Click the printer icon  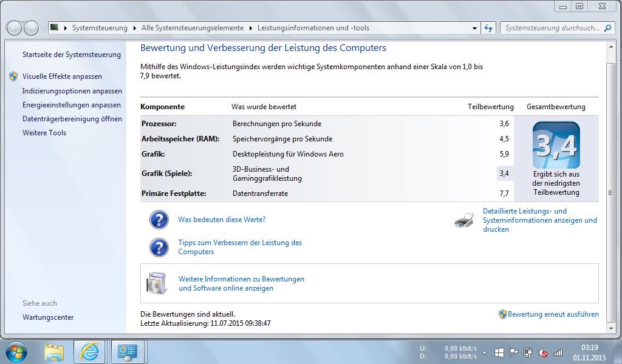click(x=464, y=220)
